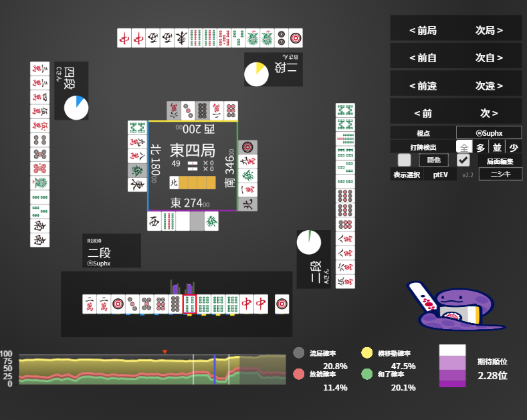Click the greyed 六萬 in top discards
Screen dimensions: 527x420
tap(174, 110)
